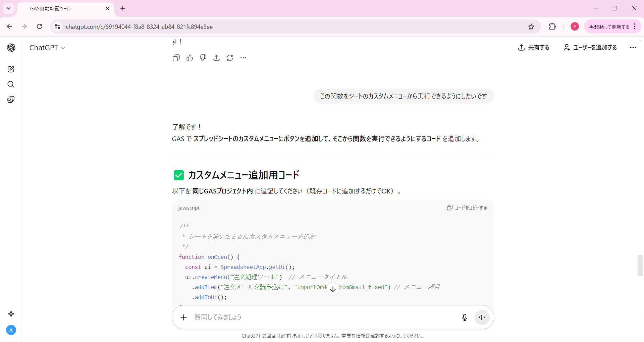Start voice conversation mode

coord(482,317)
